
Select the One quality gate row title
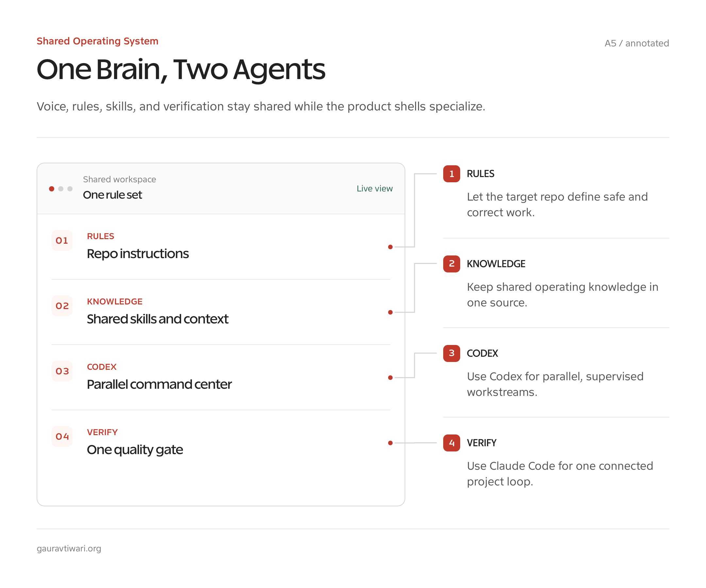click(135, 449)
